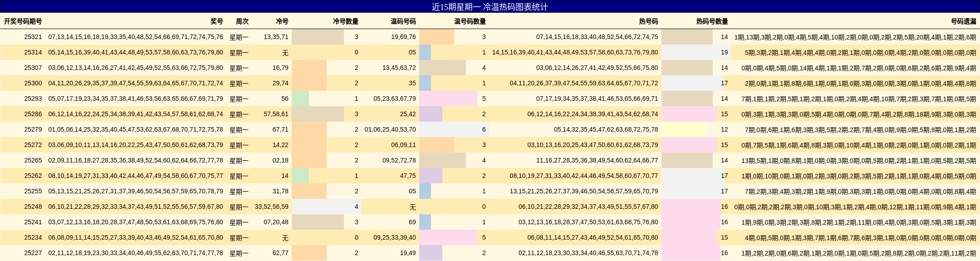Click the green cold count bar in row 25293
Viewport: 980px width, 261px height.
[300, 98]
